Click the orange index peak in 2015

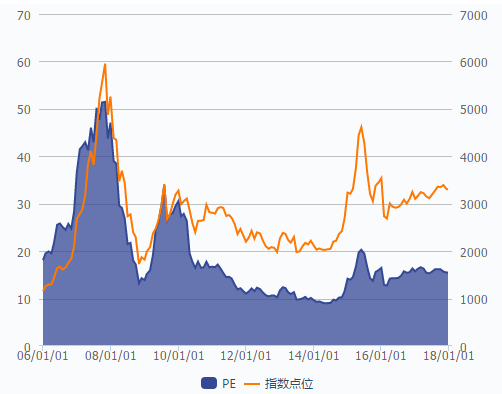361,126
